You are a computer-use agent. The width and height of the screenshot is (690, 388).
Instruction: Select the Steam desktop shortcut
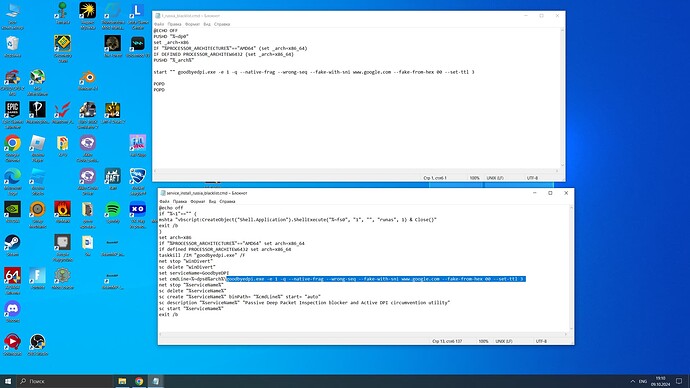pos(12,245)
